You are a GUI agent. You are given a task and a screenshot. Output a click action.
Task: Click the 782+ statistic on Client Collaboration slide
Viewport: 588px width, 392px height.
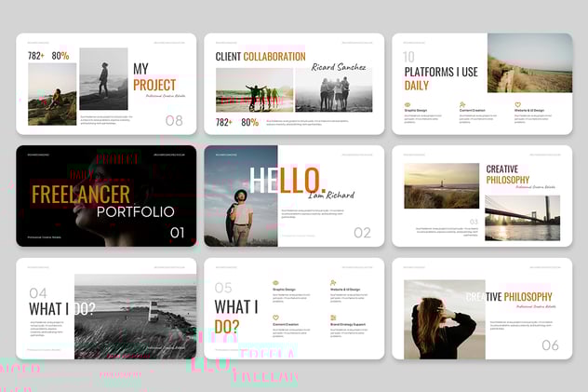[x=224, y=122]
